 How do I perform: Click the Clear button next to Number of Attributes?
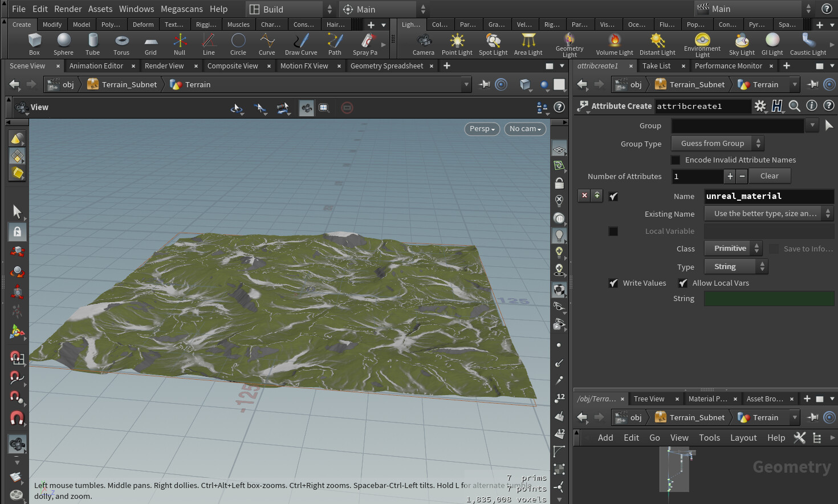pyautogui.click(x=770, y=176)
